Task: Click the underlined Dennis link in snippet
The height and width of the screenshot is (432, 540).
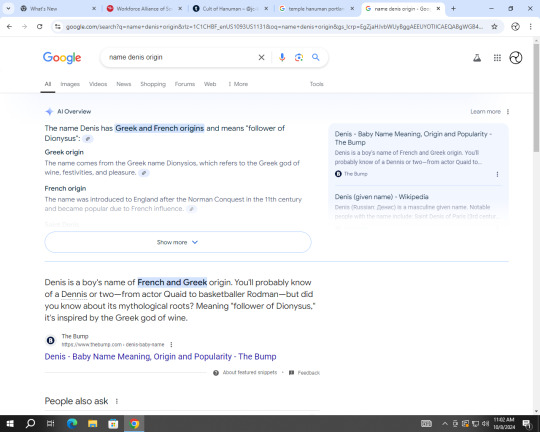Action: point(74,294)
